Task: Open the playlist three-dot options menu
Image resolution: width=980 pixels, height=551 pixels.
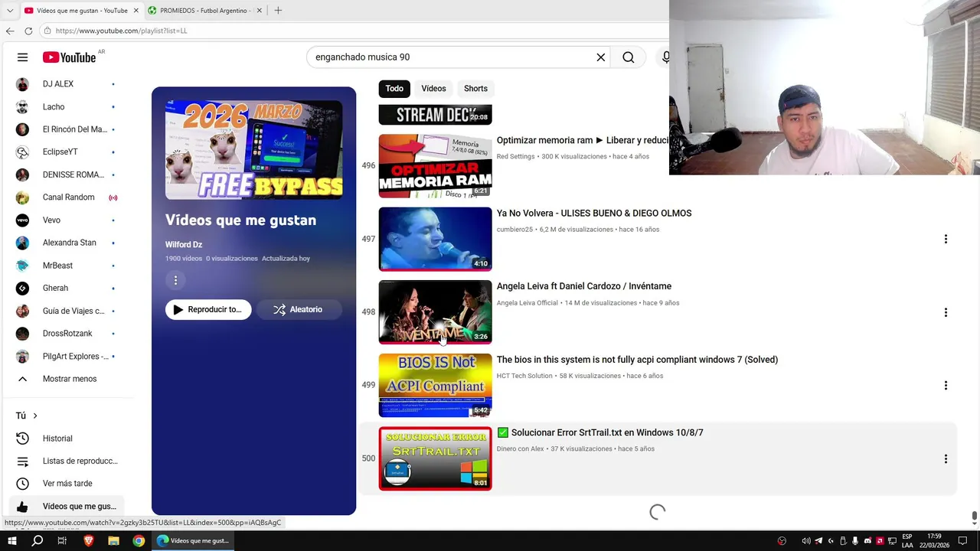Action: click(x=175, y=281)
